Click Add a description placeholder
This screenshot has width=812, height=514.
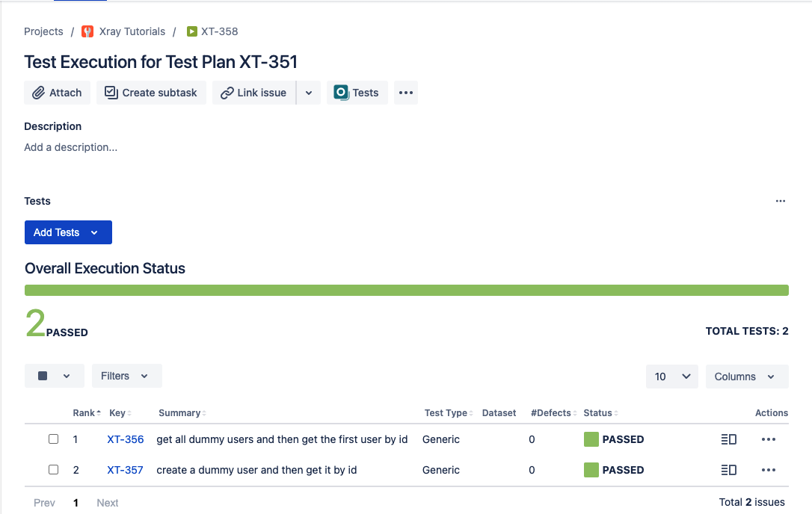tap(70, 147)
